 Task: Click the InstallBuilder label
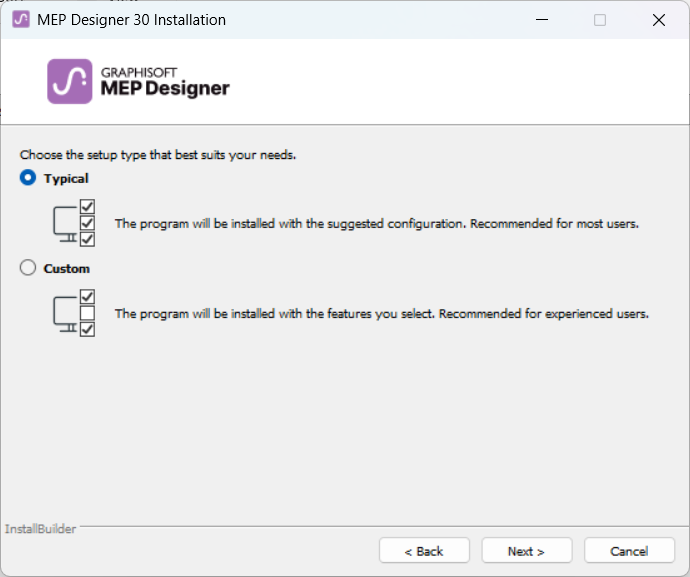[x=40, y=529]
